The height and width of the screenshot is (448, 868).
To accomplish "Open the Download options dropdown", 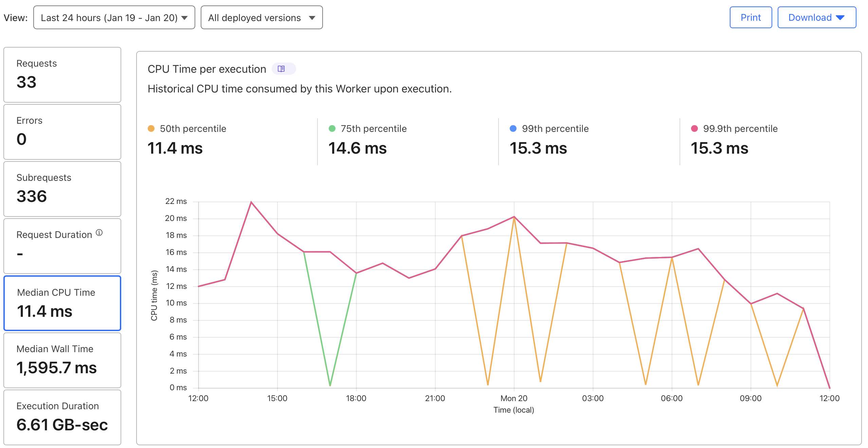I will (x=816, y=17).
